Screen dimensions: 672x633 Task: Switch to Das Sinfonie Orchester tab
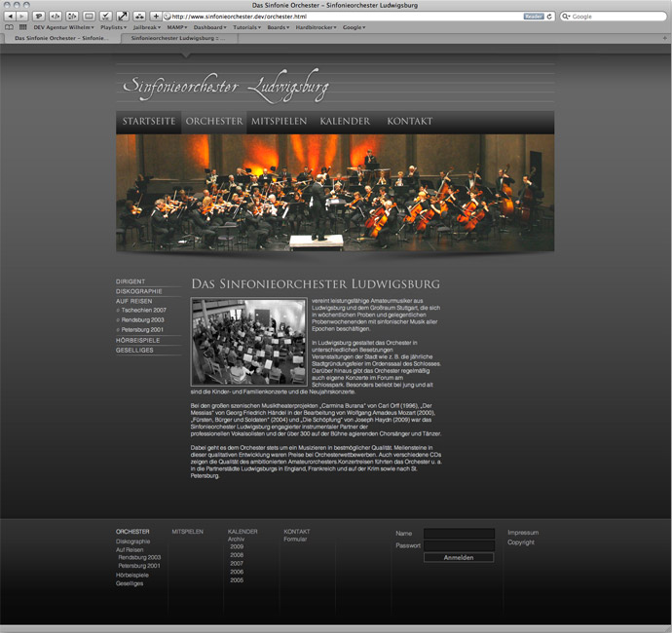pyautogui.click(x=61, y=38)
